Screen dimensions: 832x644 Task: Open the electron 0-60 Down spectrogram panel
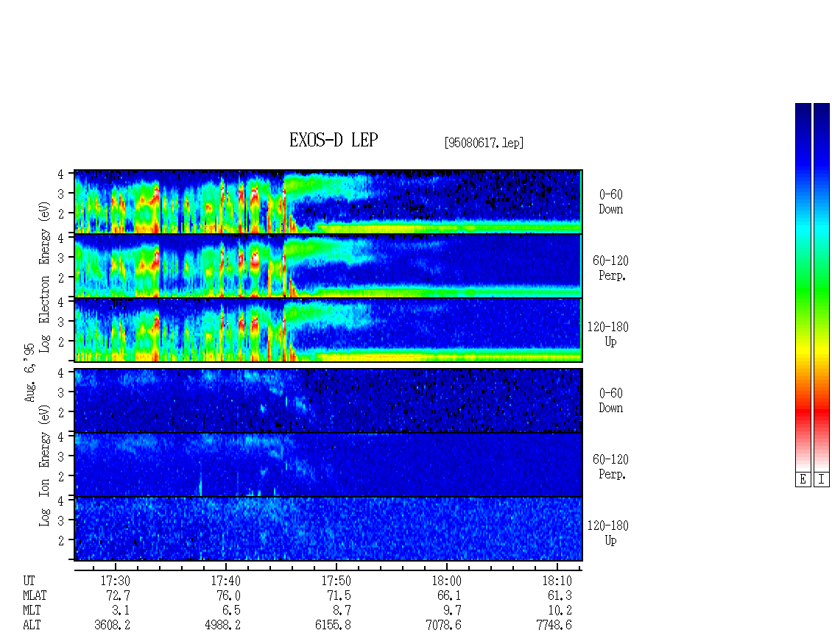tap(328, 202)
